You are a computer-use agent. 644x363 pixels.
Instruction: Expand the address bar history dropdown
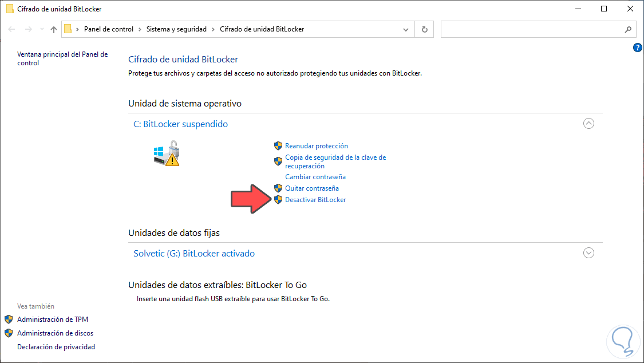[406, 30]
